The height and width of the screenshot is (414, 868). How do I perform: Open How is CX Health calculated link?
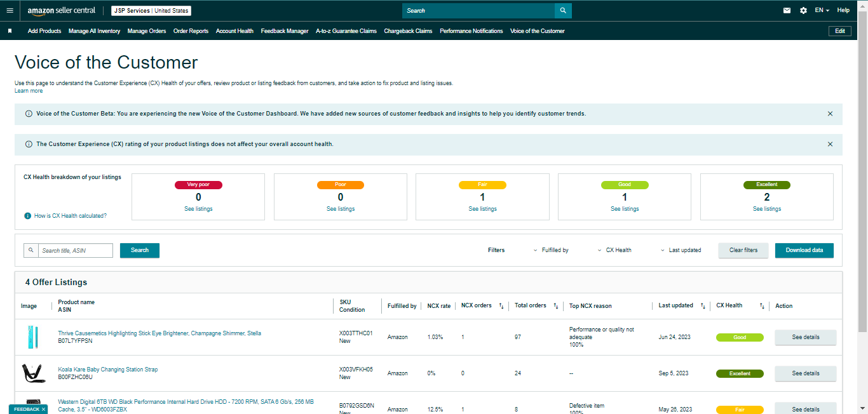click(71, 216)
